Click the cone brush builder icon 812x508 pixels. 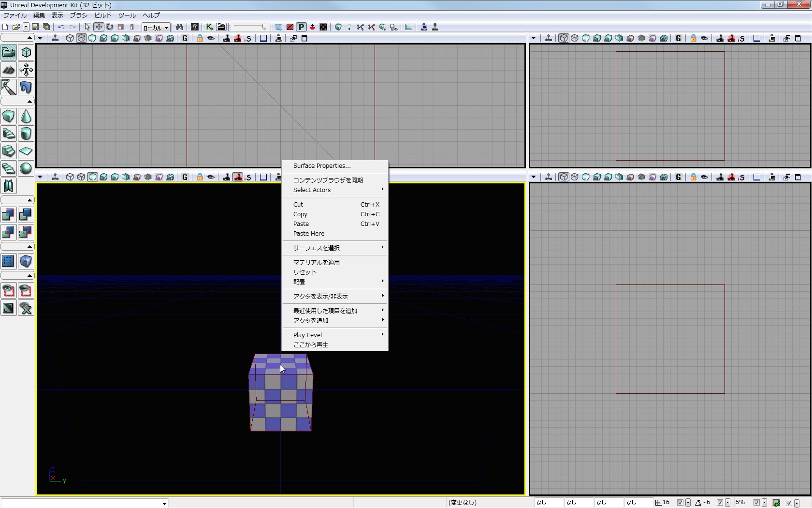(26, 117)
